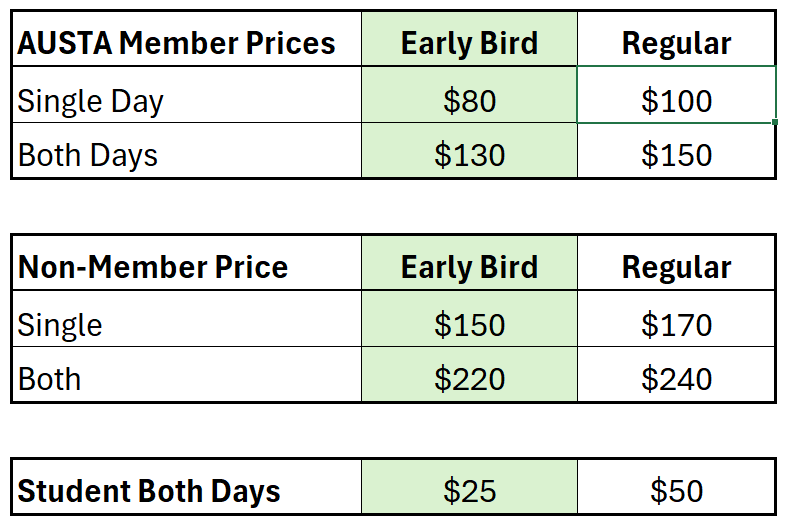Image resolution: width=785 pixels, height=523 pixels.
Task: Select the non-member Single label cell
Action: point(186,324)
